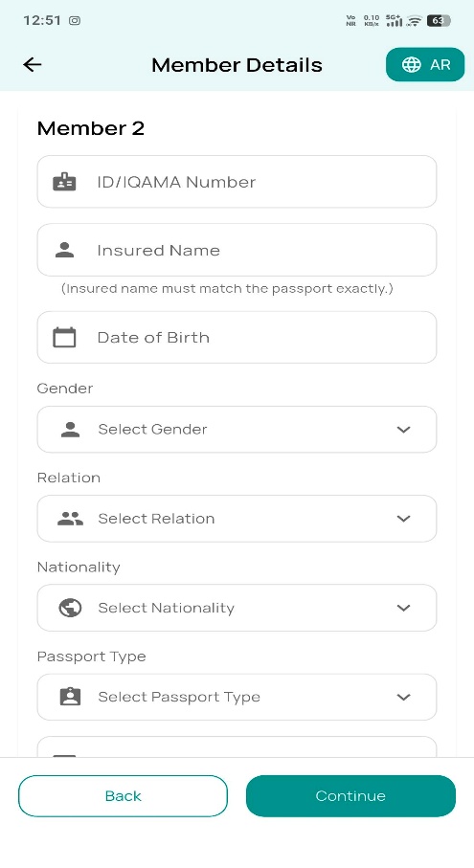Click the person icon in Select Gender
Viewport: 474px width, 868px height.
coord(70,430)
